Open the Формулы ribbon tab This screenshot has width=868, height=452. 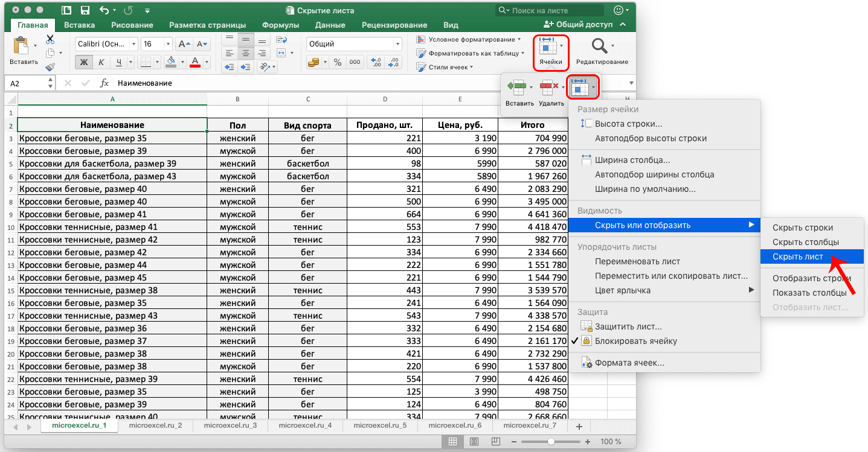280,25
